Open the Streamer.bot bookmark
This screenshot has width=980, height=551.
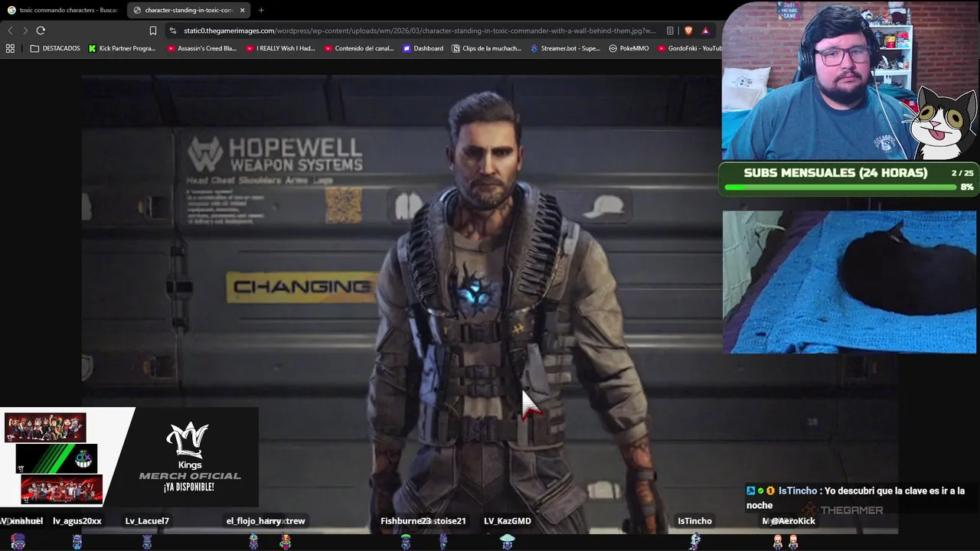(566, 48)
